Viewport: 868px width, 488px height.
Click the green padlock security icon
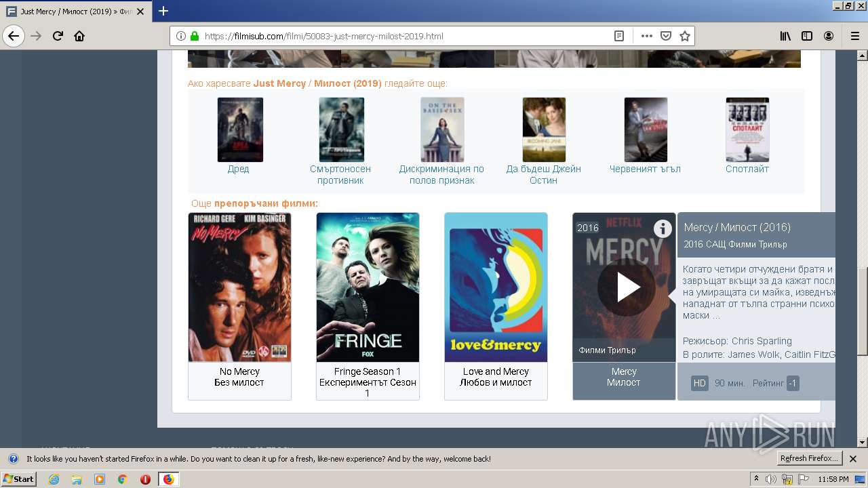click(195, 36)
